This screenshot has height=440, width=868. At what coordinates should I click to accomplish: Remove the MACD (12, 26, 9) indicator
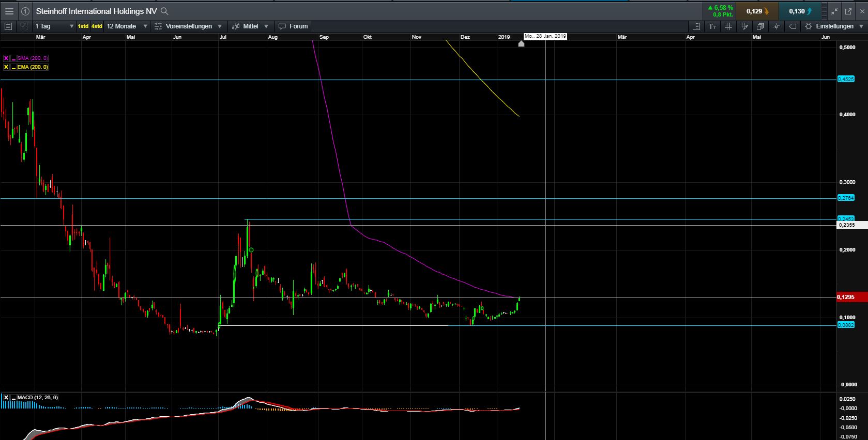pyautogui.click(x=6, y=397)
